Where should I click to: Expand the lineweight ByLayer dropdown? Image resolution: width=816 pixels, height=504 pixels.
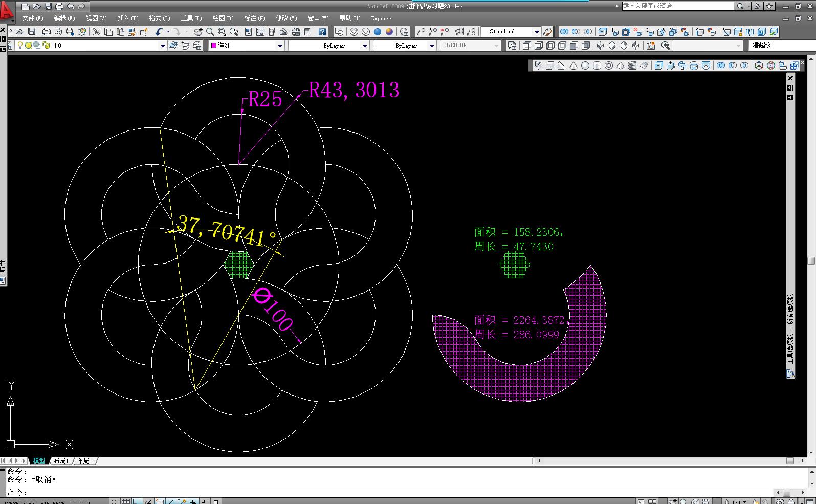(x=432, y=46)
